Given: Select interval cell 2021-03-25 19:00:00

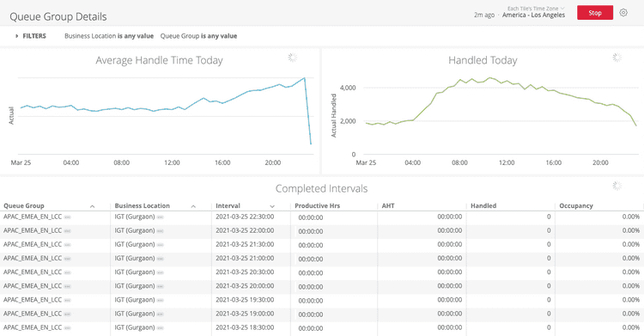Looking at the screenshot, I should pos(245,314).
